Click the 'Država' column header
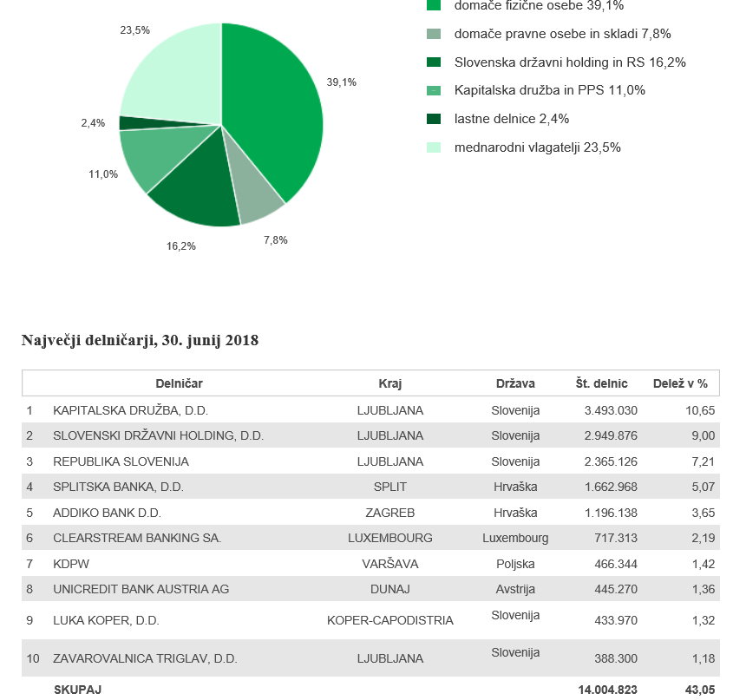733x700 pixels. click(x=515, y=383)
